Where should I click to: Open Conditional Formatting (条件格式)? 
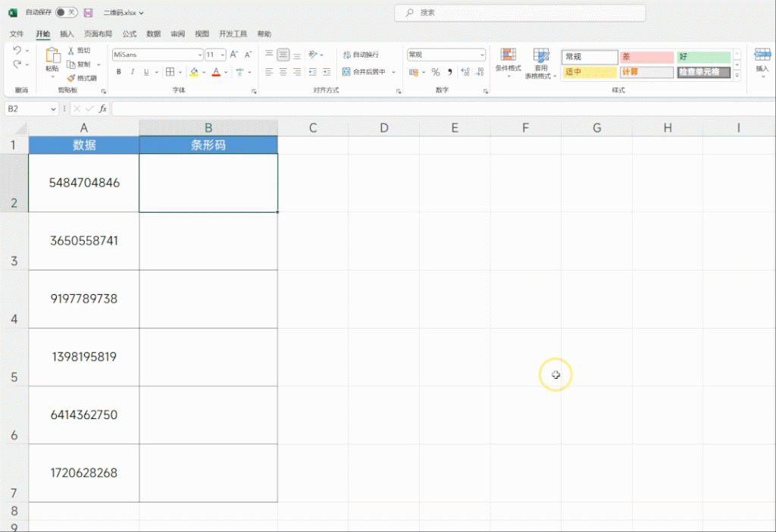(x=508, y=63)
